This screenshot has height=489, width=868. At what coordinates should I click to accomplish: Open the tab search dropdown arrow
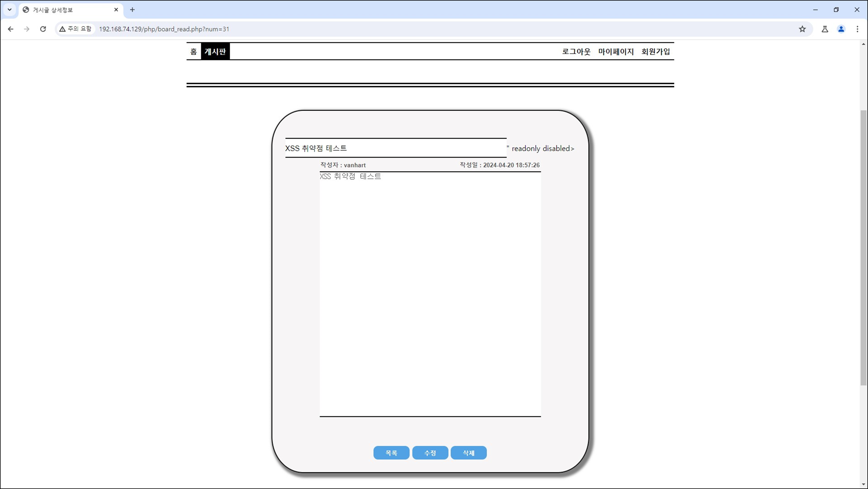coord(10,10)
